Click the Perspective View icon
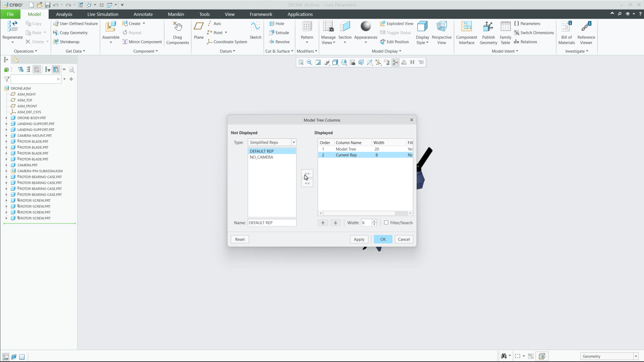The image size is (644, 362). 441,27
